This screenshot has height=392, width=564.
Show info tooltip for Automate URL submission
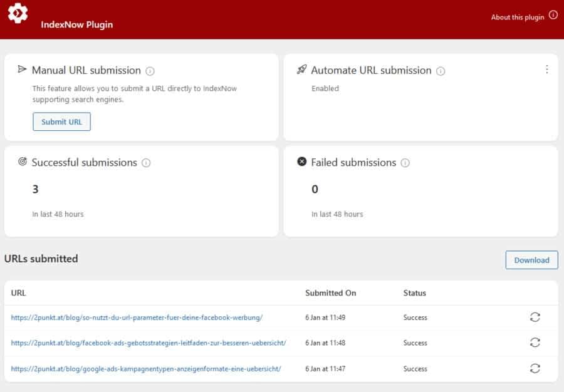tap(441, 71)
